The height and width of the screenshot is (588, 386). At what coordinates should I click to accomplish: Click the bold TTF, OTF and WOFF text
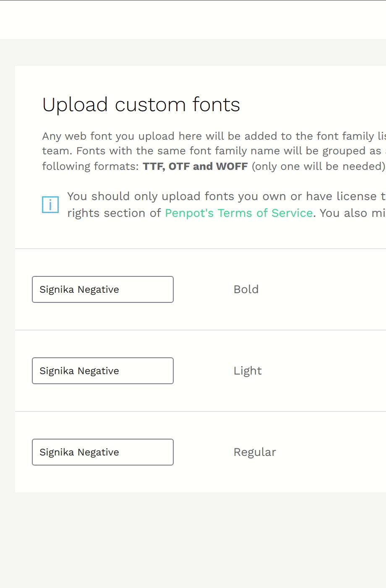pyautogui.click(x=195, y=166)
